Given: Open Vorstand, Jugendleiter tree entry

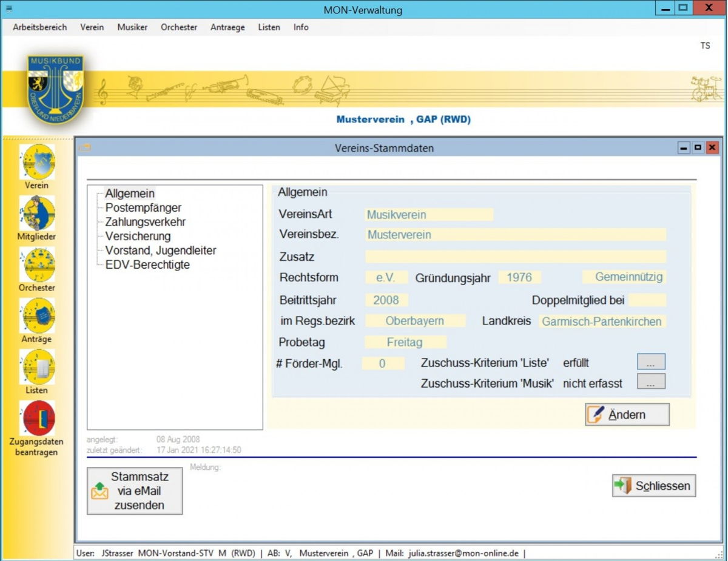Looking at the screenshot, I should 161,250.
